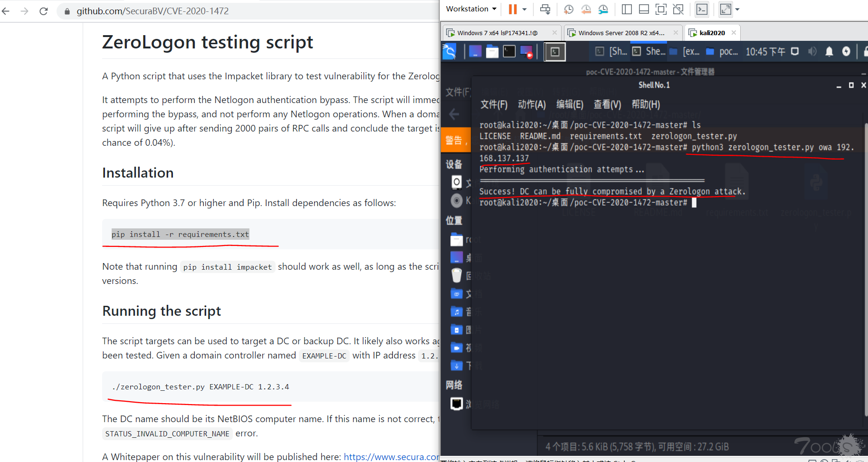Open the Kali dragon applications menu
This screenshot has width=868, height=462.
coord(449,51)
